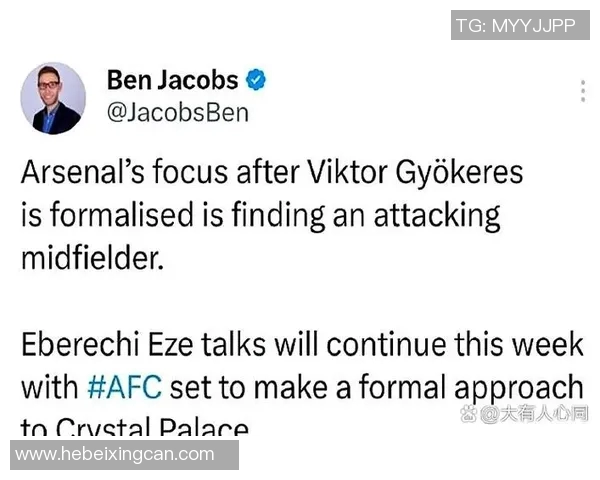Open the three-dot more options menu
The height and width of the screenshot is (480, 600).
[582, 91]
